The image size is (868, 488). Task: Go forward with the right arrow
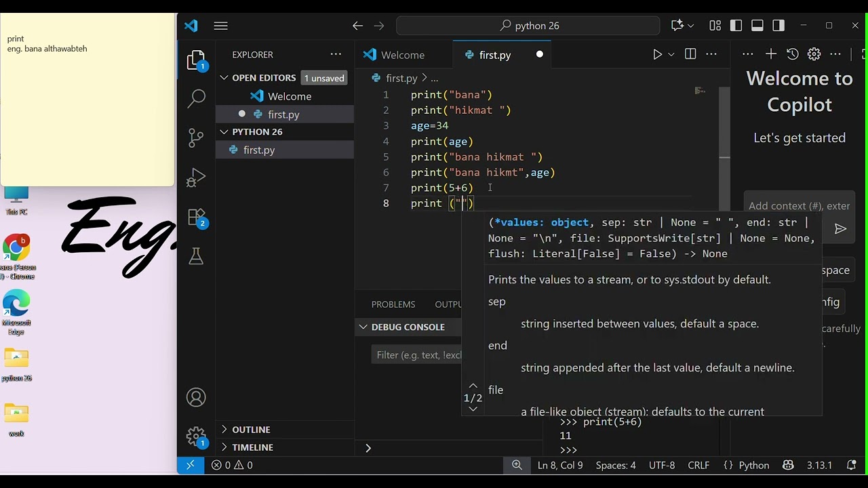coord(379,26)
